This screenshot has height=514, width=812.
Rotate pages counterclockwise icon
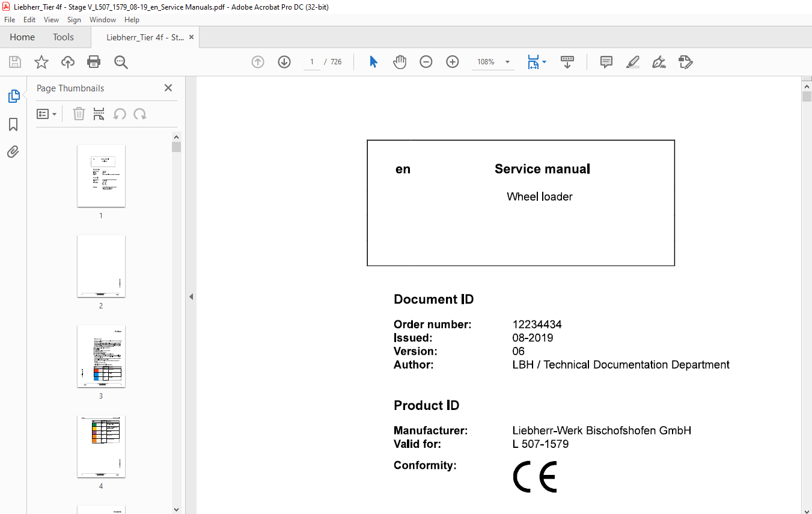pos(120,114)
